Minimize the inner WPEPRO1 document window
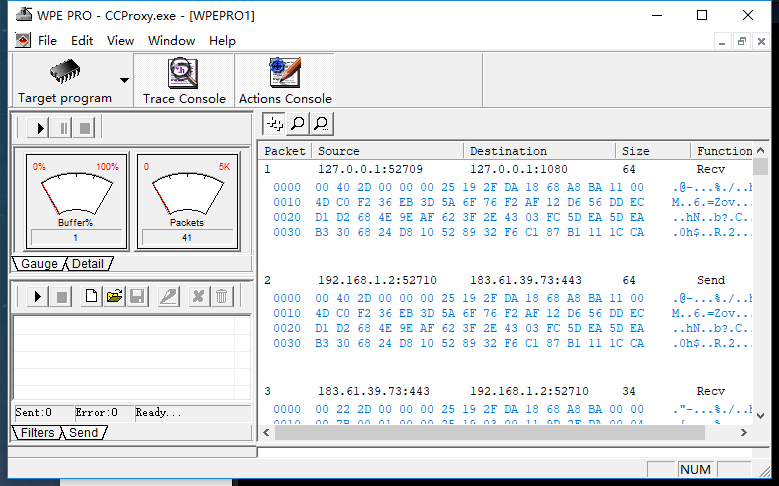 (722, 41)
